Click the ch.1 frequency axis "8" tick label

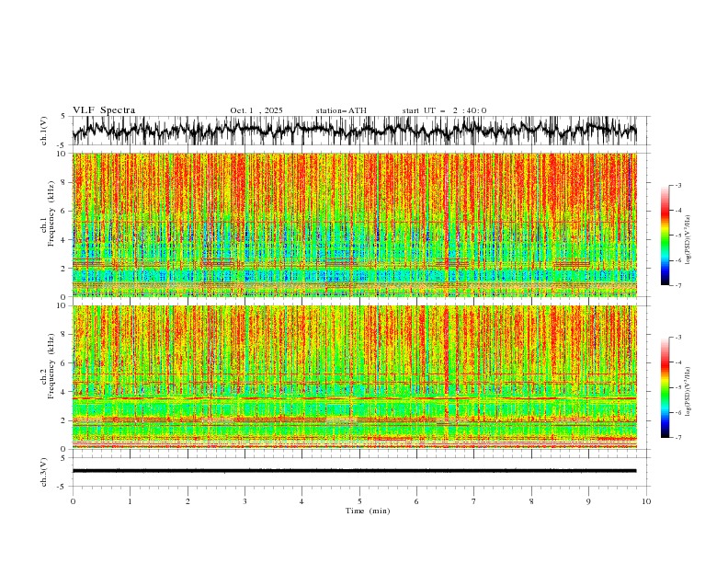(x=64, y=182)
